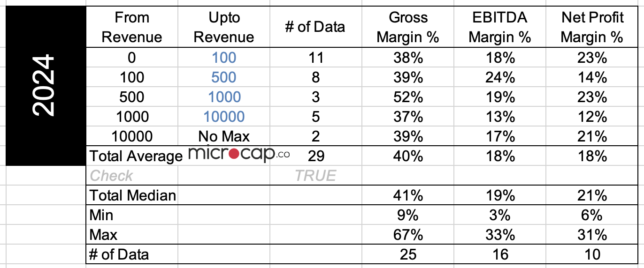Select the TRUE check cell
This screenshot has width=644, height=268.
[x=315, y=176]
